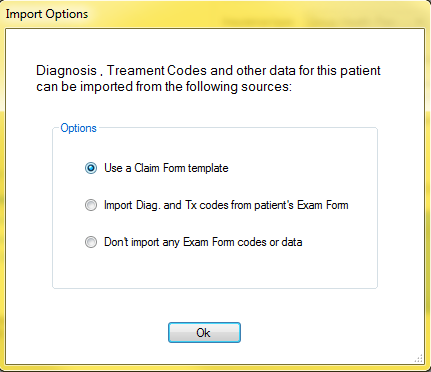
Task: Confirm the dialog with the Ok button
Action: pos(204,332)
